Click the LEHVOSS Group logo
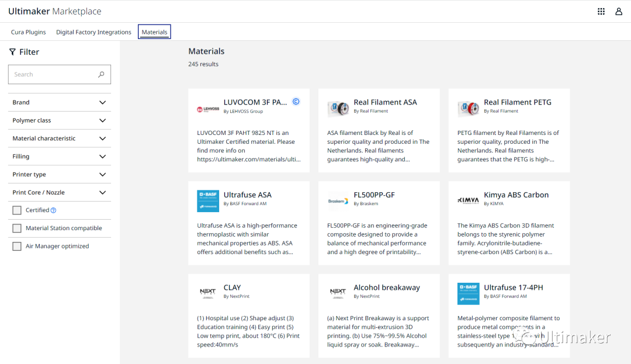 click(x=208, y=109)
